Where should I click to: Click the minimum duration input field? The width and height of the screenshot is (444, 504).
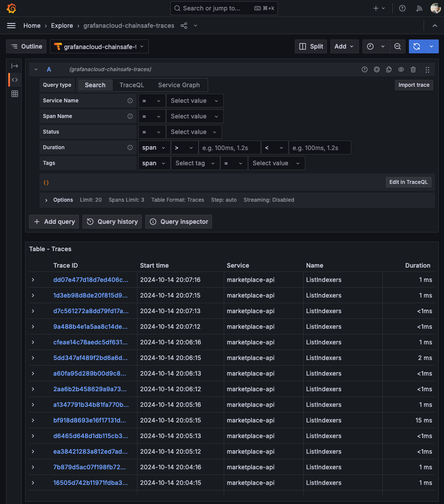229,147
